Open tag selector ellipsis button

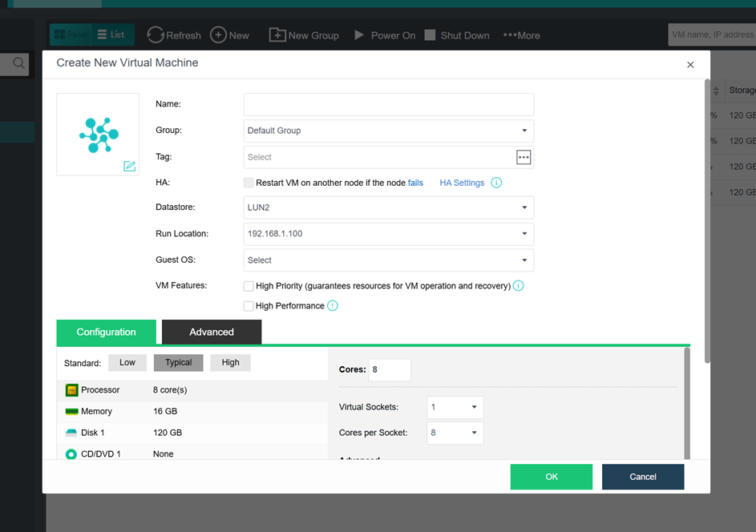click(524, 158)
